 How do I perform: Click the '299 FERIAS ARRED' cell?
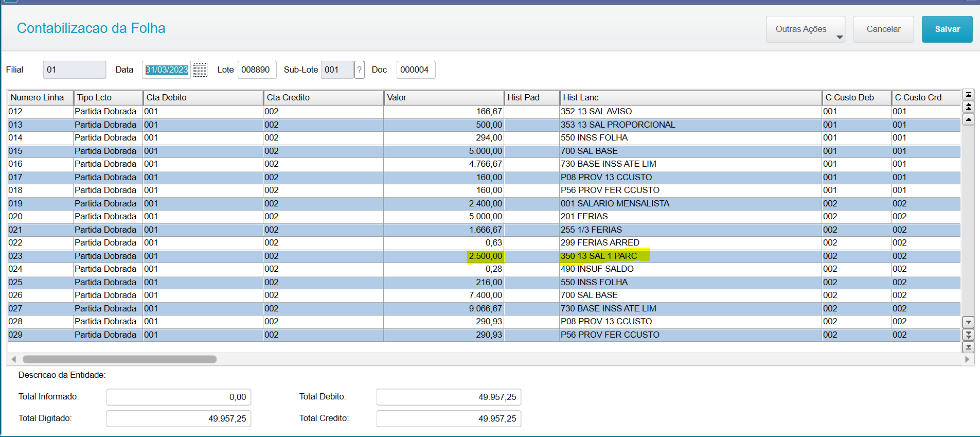(691, 243)
